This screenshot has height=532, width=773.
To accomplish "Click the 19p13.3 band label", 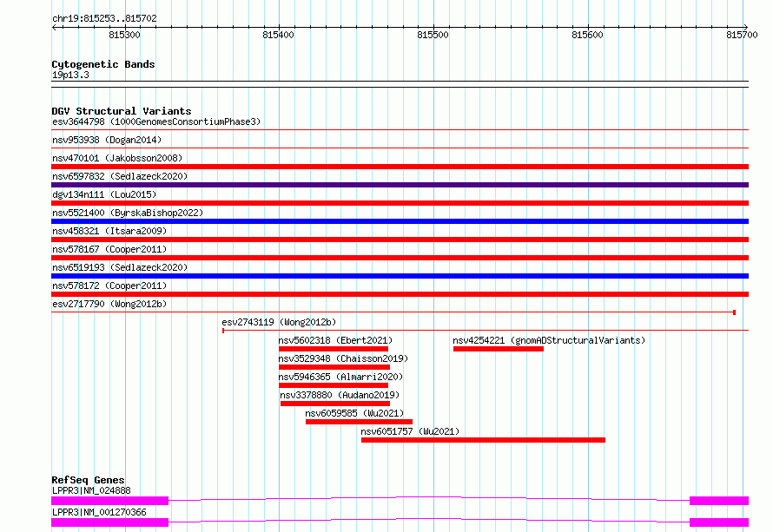I will pos(70,75).
